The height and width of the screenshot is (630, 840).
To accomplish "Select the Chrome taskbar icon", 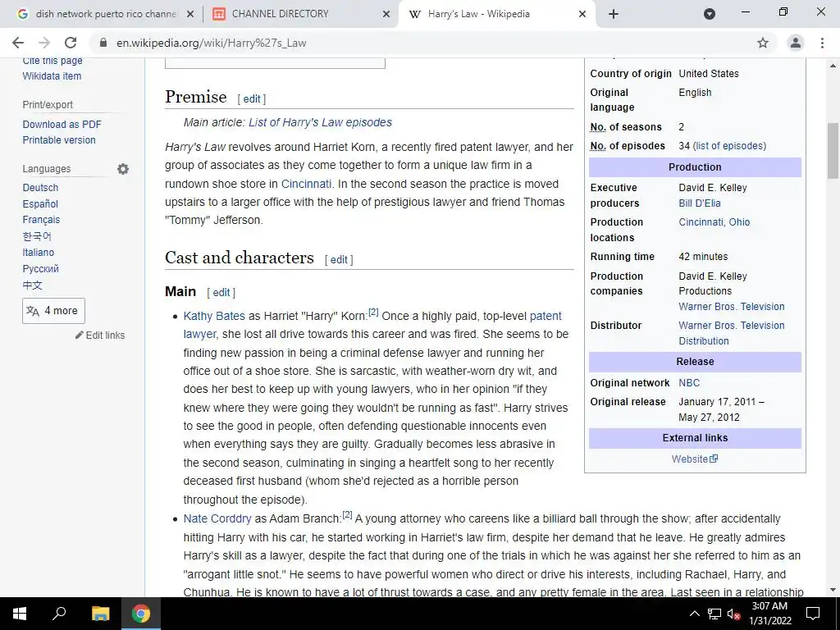I will (x=141, y=614).
